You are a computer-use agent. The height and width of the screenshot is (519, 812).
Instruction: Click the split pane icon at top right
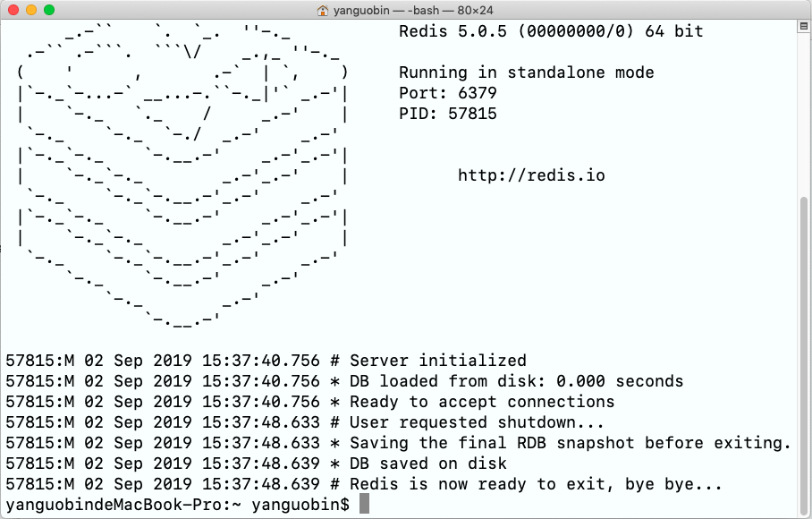(804, 26)
